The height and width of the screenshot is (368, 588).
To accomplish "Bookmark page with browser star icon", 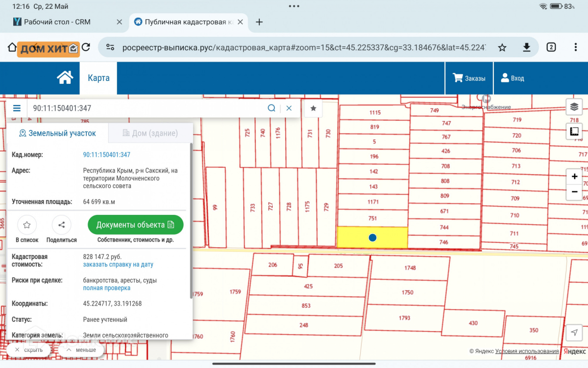I will (x=502, y=47).
